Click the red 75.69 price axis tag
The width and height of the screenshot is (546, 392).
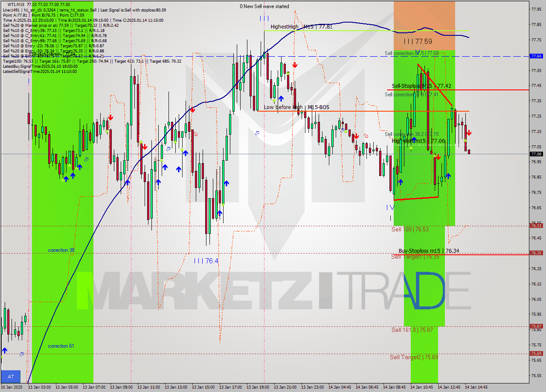coord(536,354)
